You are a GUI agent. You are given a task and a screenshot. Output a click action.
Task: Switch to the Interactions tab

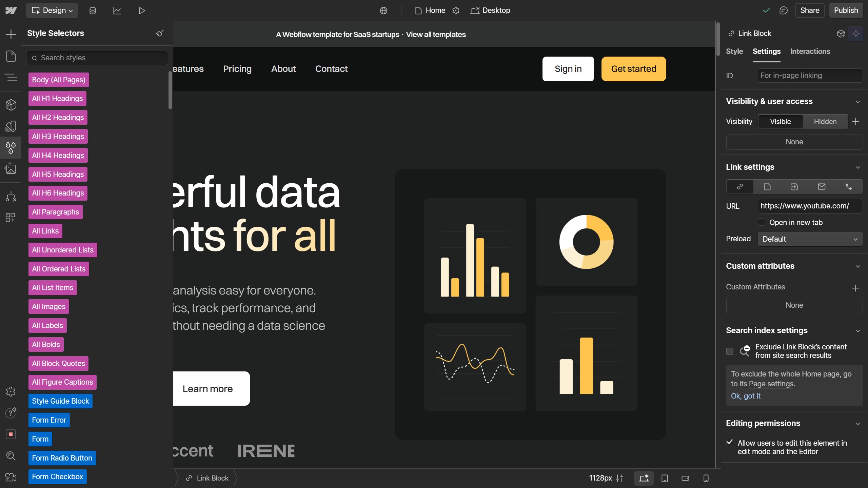tap(810, 52)
